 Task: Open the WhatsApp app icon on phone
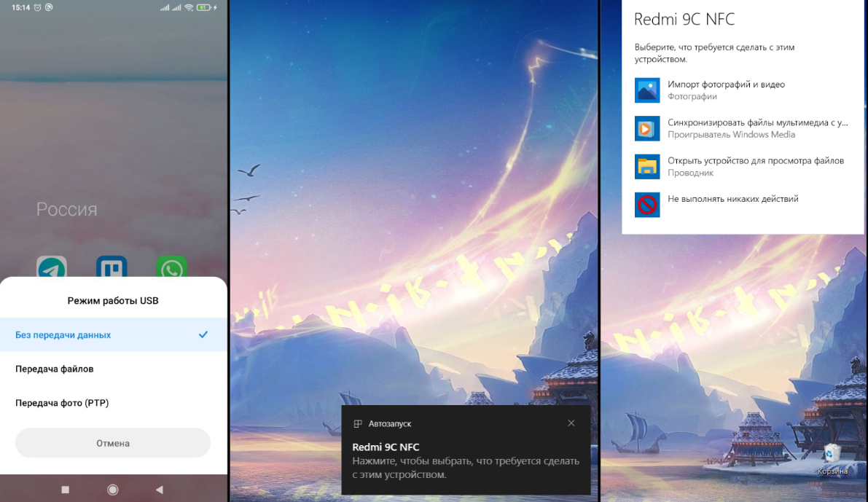click(x=171, y=267)
